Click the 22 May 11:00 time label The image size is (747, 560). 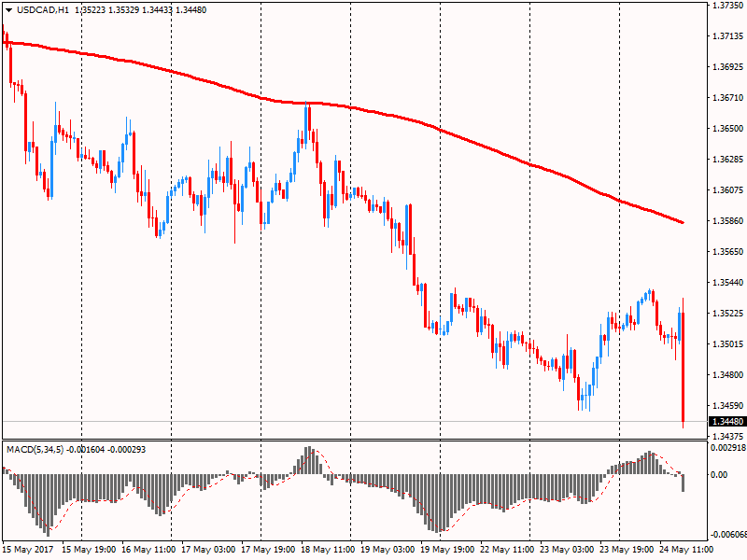tap(507, 550)
